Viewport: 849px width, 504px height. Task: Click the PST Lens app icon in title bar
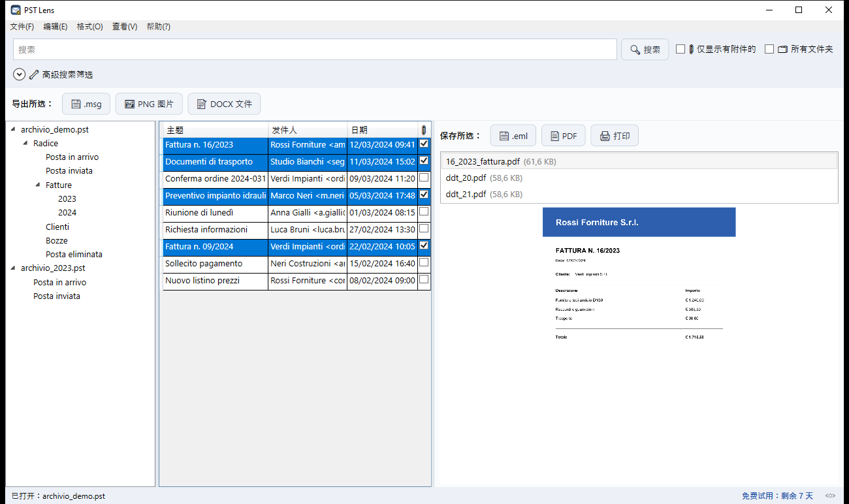(16, 10)
